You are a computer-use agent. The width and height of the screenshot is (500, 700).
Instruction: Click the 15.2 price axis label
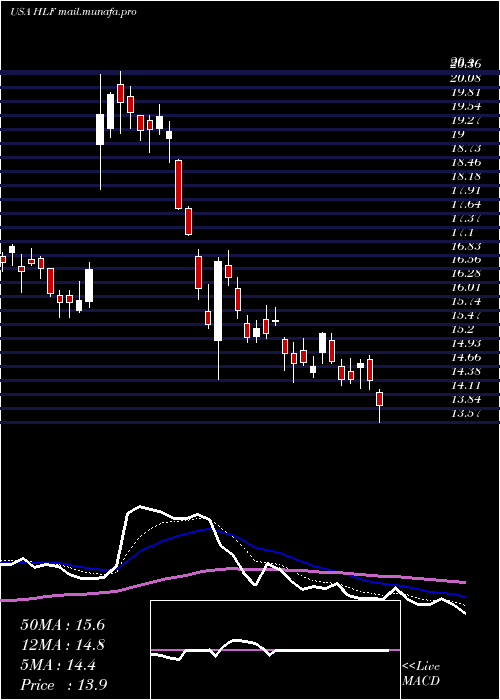tap(462, 329)
